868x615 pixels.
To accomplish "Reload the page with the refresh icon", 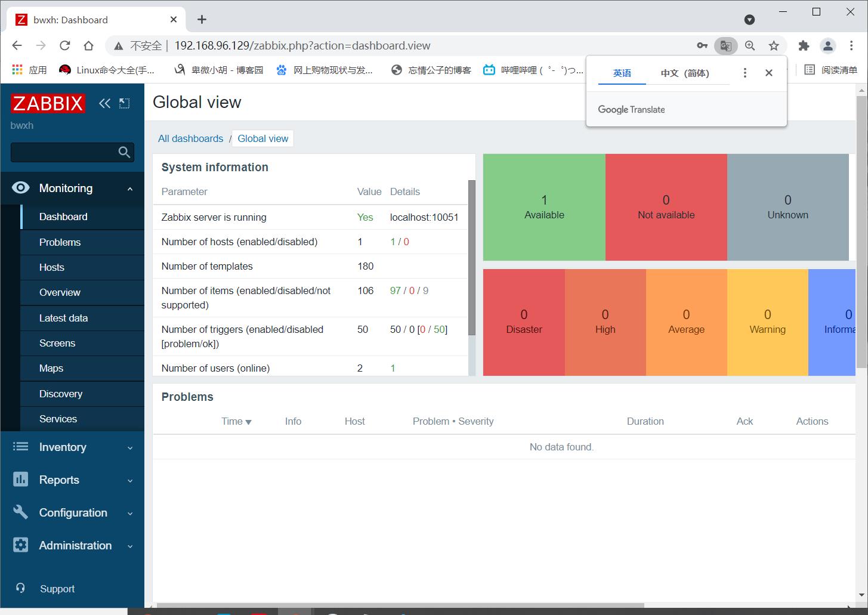I will tap(64, 45).
